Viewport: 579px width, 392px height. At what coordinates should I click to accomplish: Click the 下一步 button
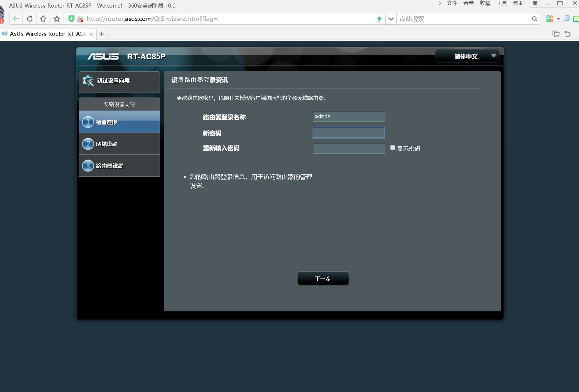[x=323, y=279]
